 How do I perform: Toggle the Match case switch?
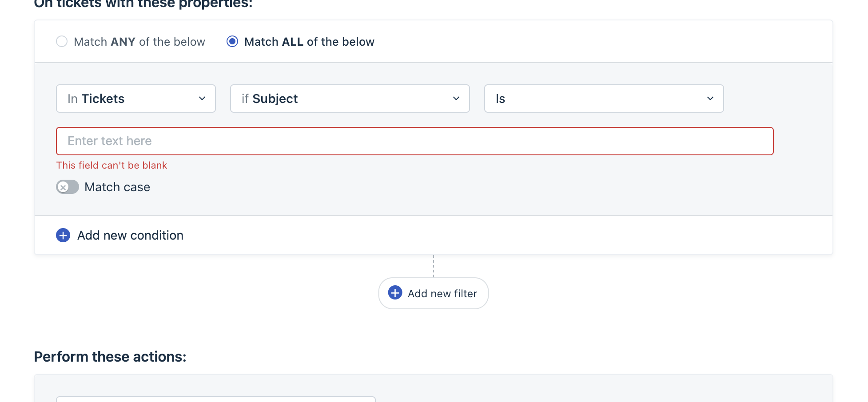coord(68,187)
